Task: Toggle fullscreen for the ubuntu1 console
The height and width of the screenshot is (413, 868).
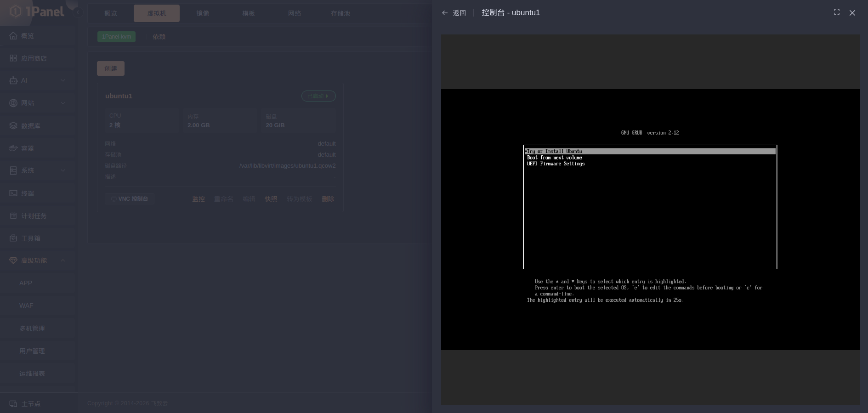Action: pyautogui.click(x=837, y=12)
